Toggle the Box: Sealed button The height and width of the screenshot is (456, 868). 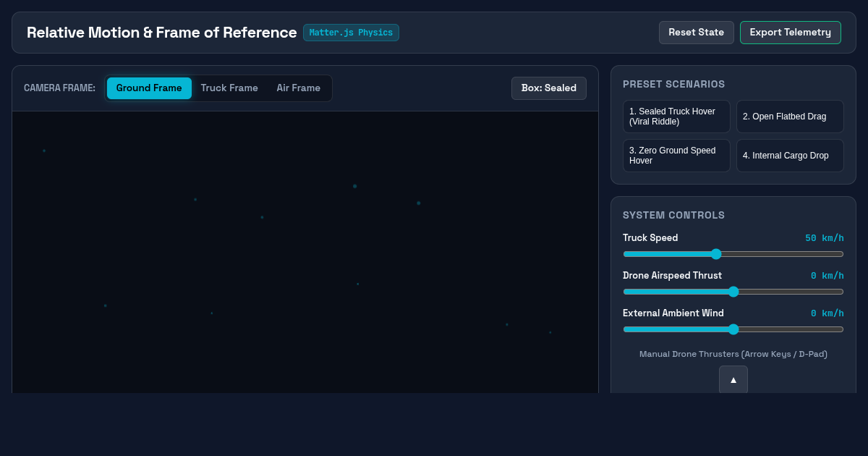click(549, 88)
